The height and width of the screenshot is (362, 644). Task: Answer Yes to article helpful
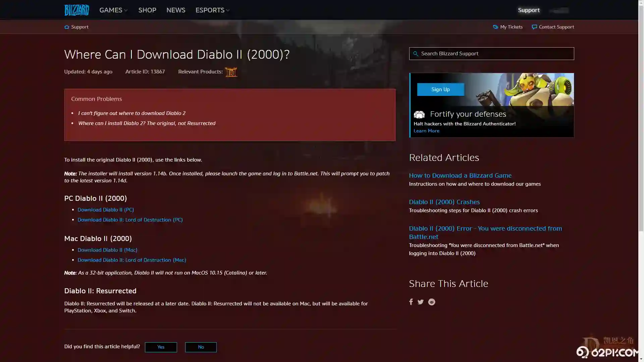coord(161,347)
